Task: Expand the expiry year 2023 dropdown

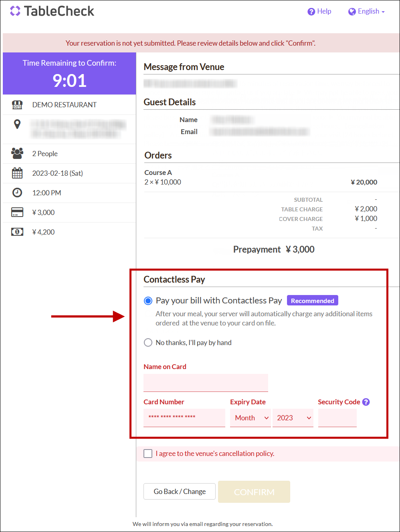Action: tap(293, 418)
